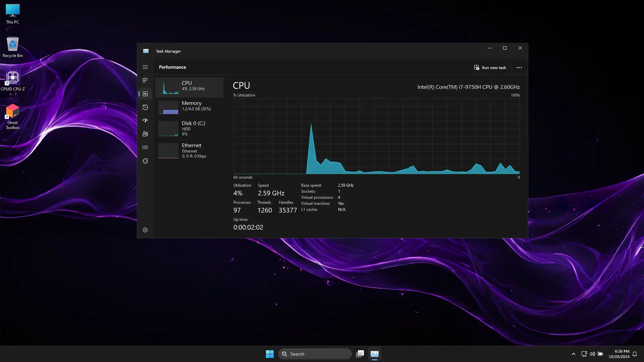This screenshot has width=644, height=362.
Task: Open Task Manager settings gear icon
Action: click(x=145, y=230)
